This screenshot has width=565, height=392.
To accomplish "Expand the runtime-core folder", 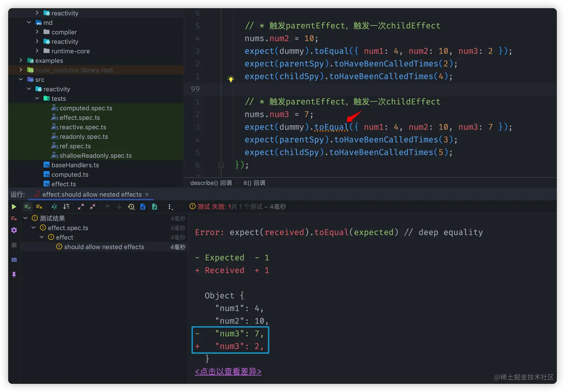I will tap(37, 51).
